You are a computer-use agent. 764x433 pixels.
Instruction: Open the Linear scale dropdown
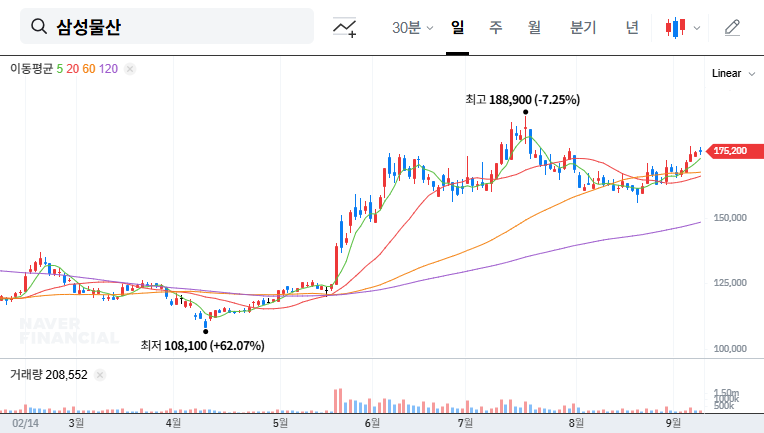[733, 74]
